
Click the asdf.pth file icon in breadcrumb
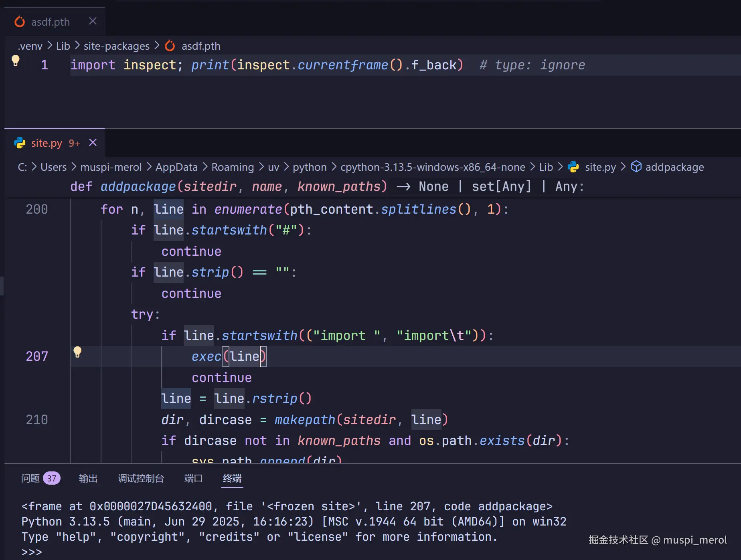click(170, 46)
